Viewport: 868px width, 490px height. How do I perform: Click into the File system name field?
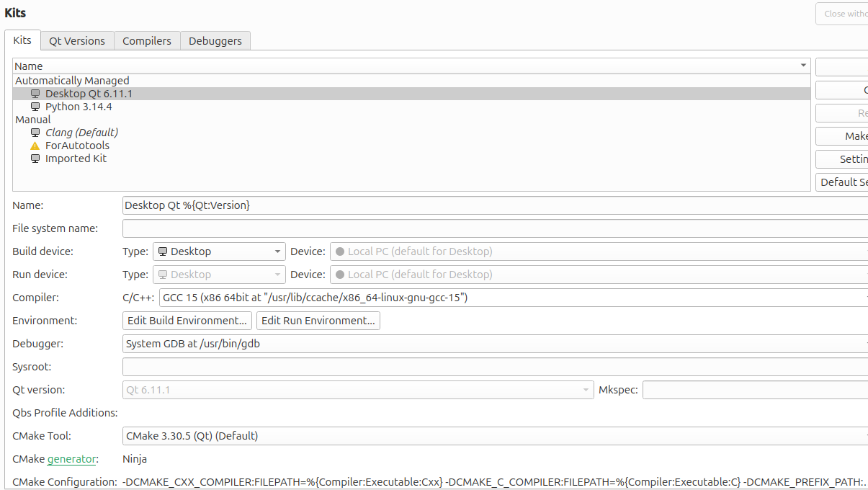(x=496, y=228)
